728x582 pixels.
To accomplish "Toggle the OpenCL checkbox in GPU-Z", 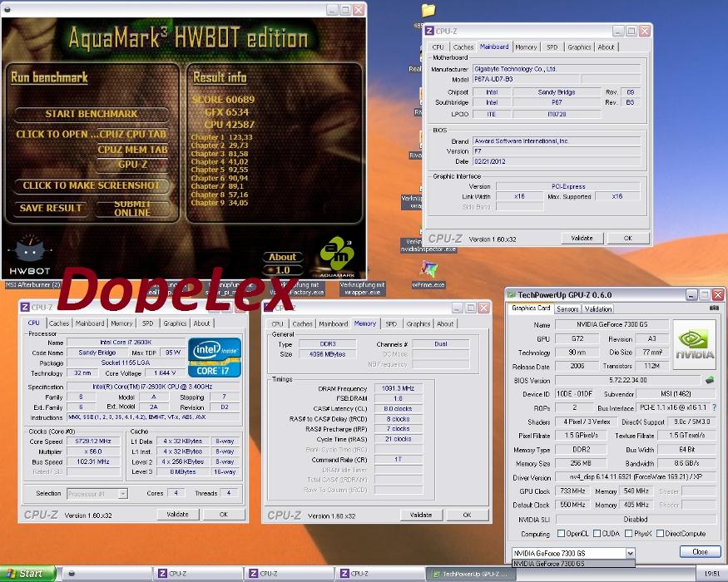I will 561,533.
